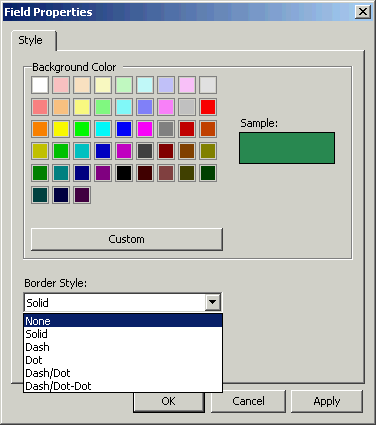The width and height of the screenshot is (376, 425).
Task: Open the Custom color button
Action: 127,239
